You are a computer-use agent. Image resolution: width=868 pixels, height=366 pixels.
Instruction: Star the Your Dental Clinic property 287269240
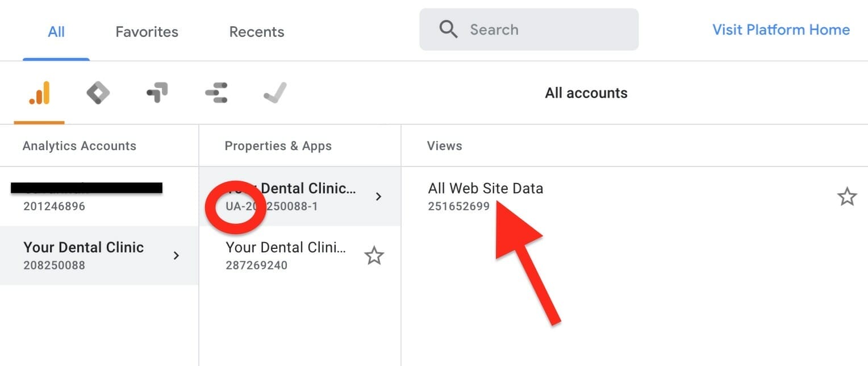374,256
